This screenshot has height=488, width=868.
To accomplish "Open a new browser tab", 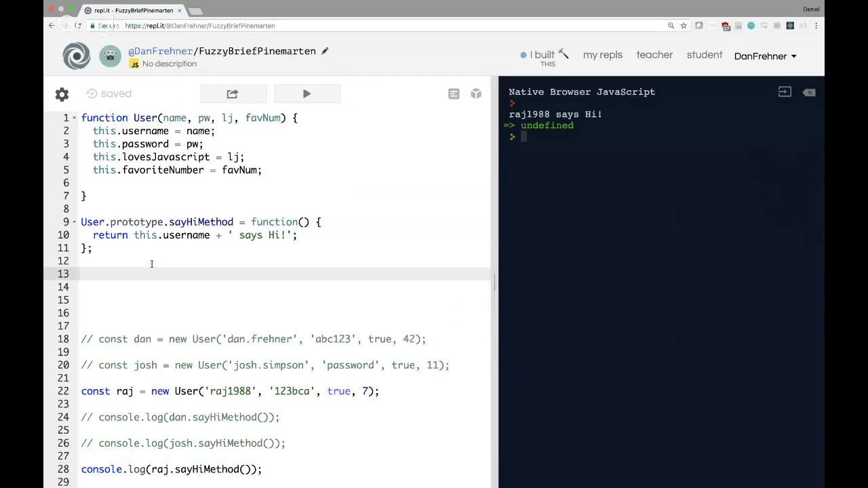I will pos(195,11).
